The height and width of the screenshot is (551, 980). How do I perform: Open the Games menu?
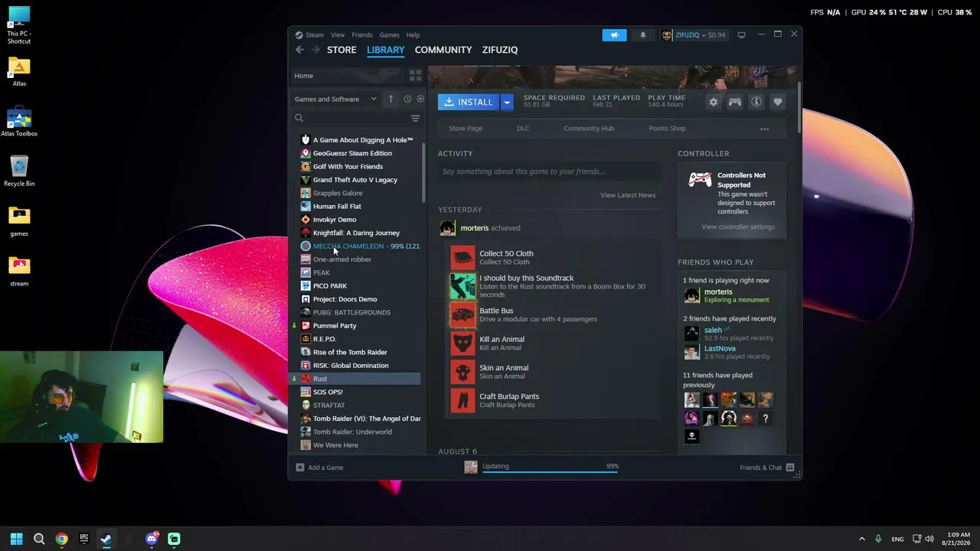pyautogui.click(x=389, y=34)
